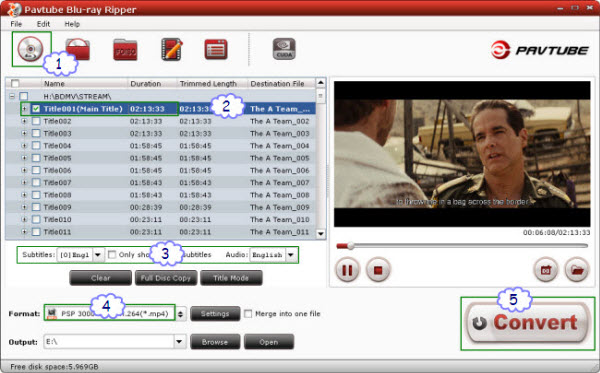The height and width of the screenshot is (373, 600).
Task: Stop the video preview playback
Action: pyautogui.click(x=378, y=270)
